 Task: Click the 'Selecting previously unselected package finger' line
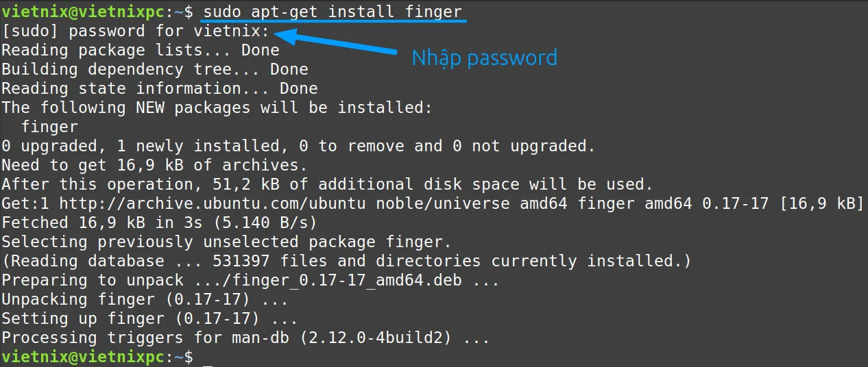pyautogui.click(x=227, y=242)
